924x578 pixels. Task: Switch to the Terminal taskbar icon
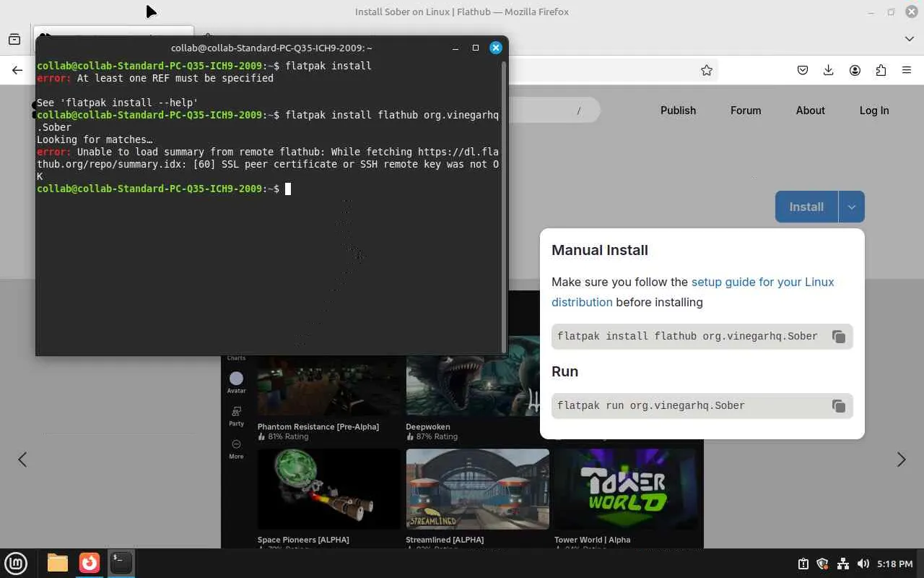click(121, 563)
